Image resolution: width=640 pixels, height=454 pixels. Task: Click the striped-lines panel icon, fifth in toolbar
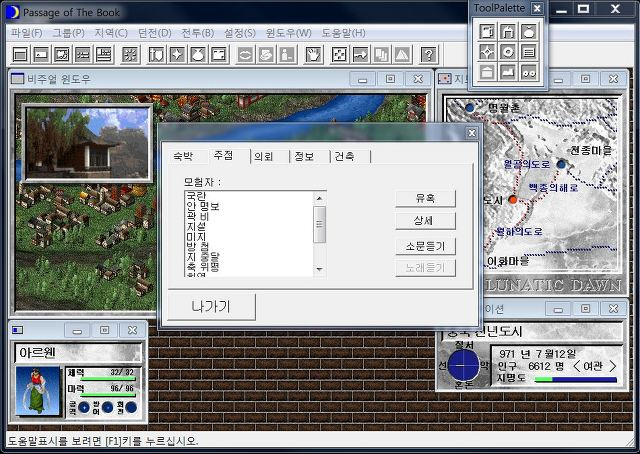click(x=104, y=54)
